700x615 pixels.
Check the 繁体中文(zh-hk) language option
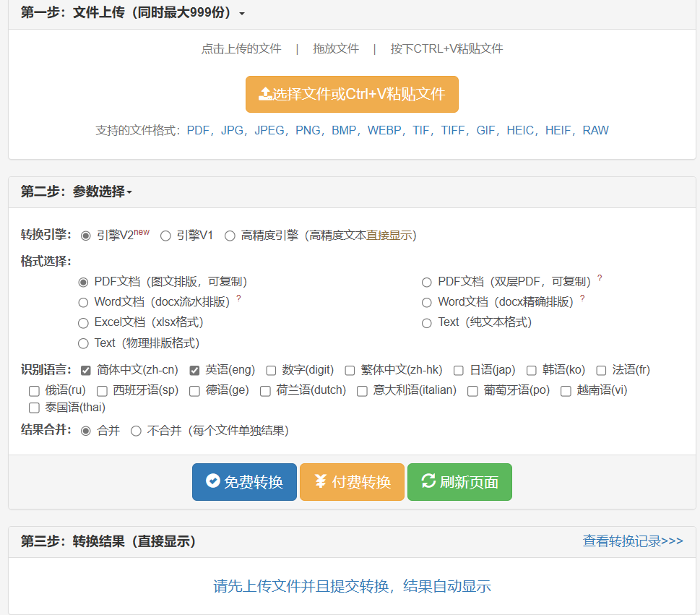click(350, 370)
